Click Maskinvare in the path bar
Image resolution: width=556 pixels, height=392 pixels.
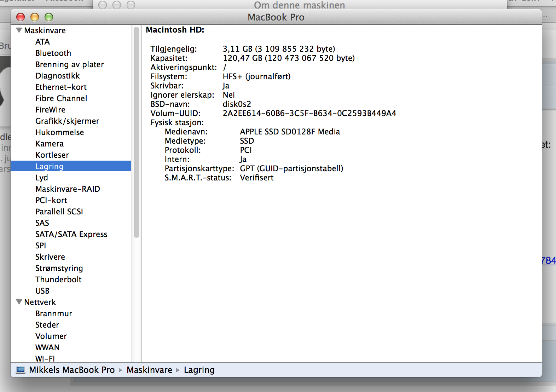tap(149, 370)
